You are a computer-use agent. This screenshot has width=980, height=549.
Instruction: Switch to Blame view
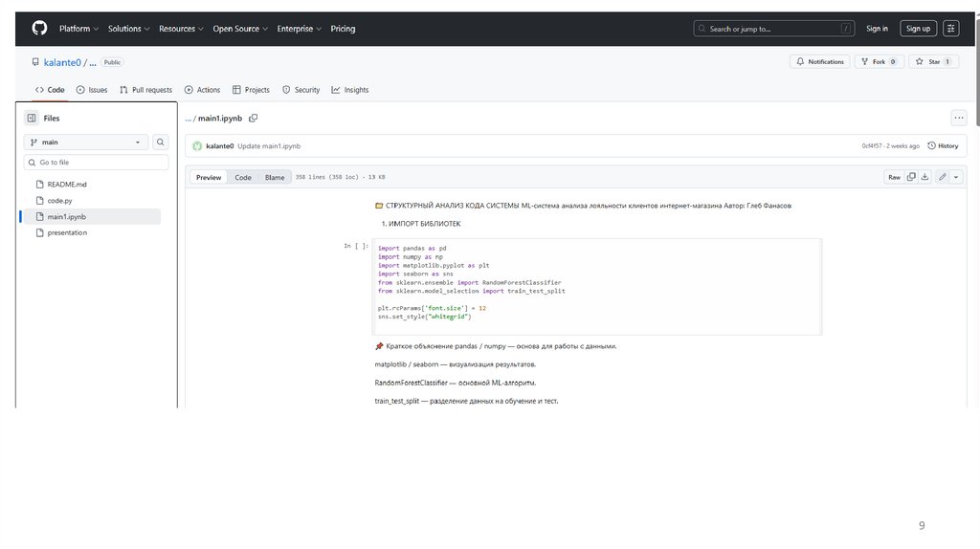pos(275,177)
